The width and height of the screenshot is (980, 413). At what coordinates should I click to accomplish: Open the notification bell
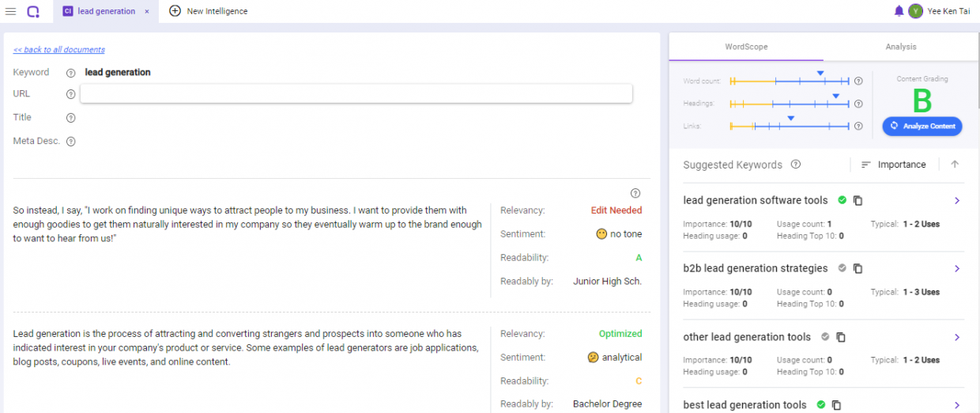coord(899,11)
